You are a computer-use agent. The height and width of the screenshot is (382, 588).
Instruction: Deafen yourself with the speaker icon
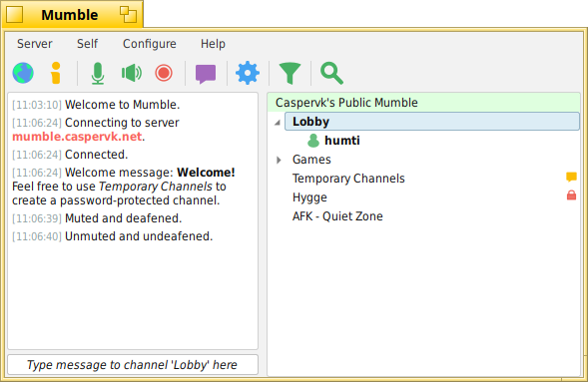click(131, 73)
